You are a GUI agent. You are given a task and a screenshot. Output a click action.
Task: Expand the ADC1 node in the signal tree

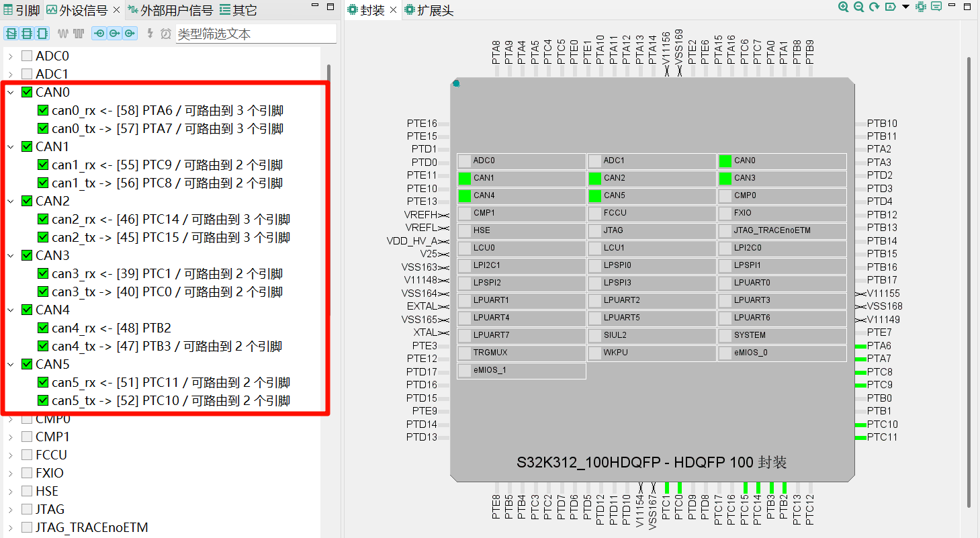(11, 74)
